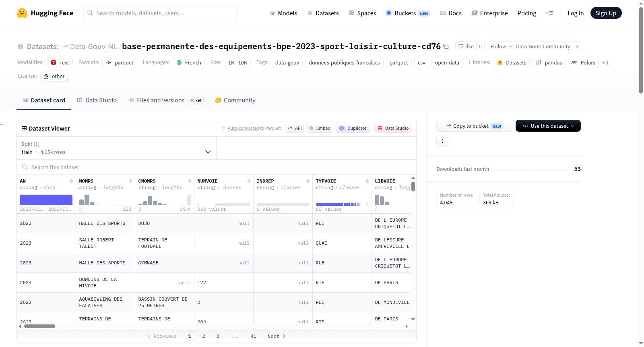Select the French language tag
The image size is (644, 347).
189,62
